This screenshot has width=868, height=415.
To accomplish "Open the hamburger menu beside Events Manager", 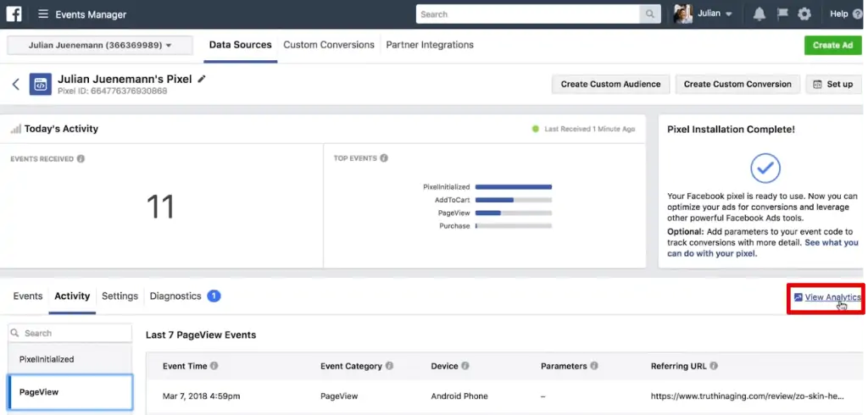I will [x=42, y=14].
